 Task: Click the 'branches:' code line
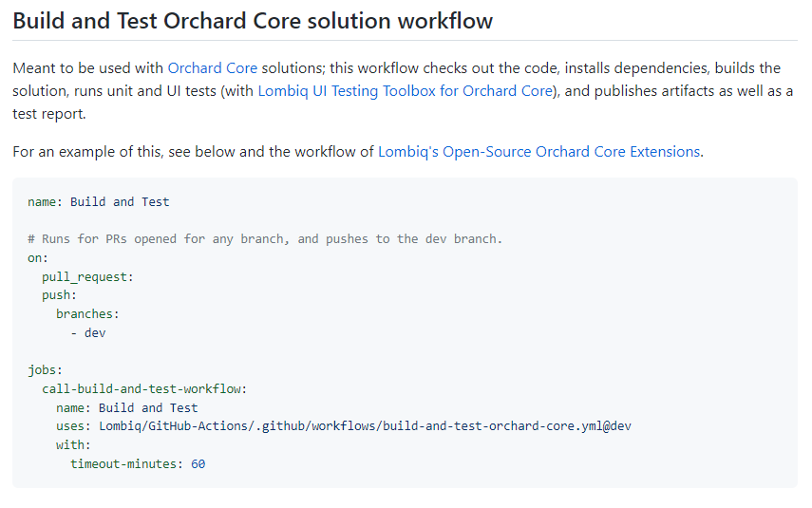click(x=87, y=313)
